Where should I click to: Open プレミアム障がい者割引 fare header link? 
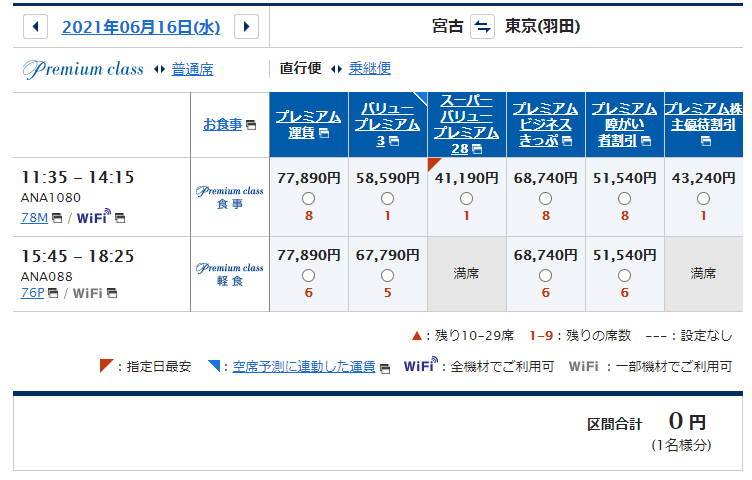pyautogui.click(x=624, y=124)
